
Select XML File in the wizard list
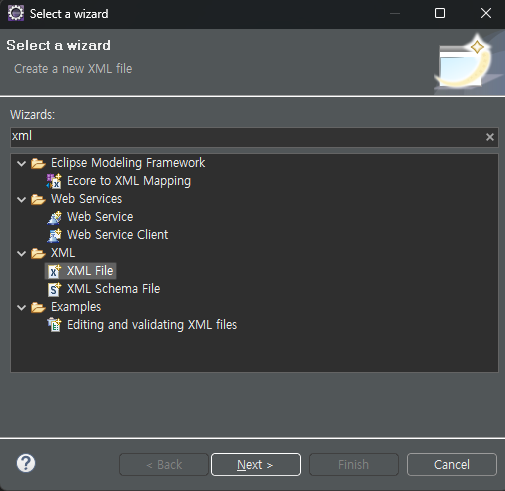pyautogui.click(x=90, y=271)
